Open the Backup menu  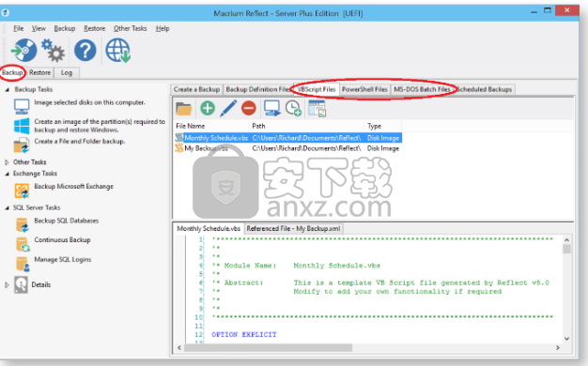pyautogui.click(x=65, y=28)
